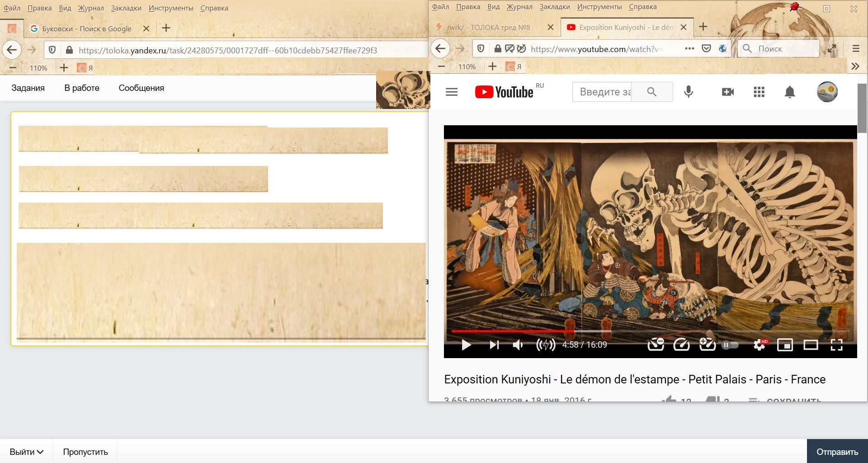Open Инструменты menu in the Toloka window

171,8
